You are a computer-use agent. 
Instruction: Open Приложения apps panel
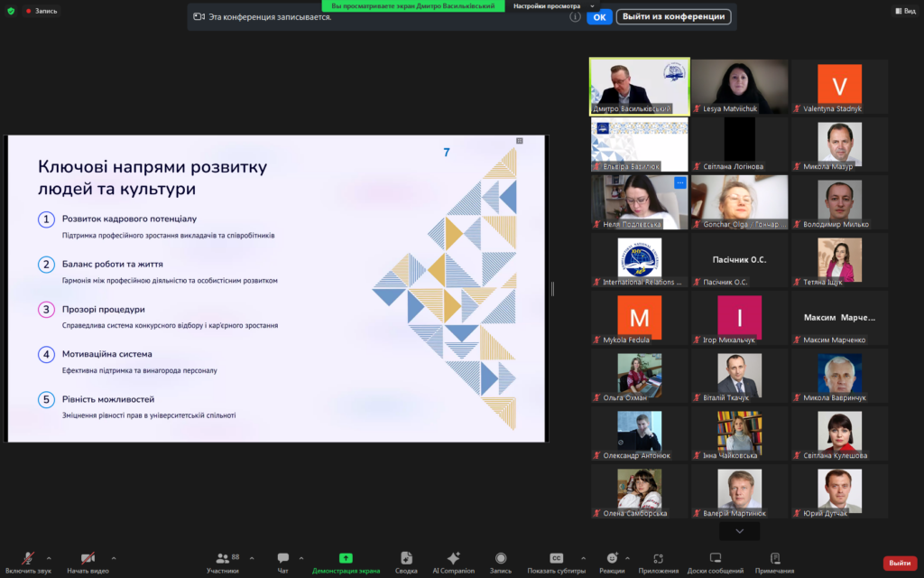658,559
